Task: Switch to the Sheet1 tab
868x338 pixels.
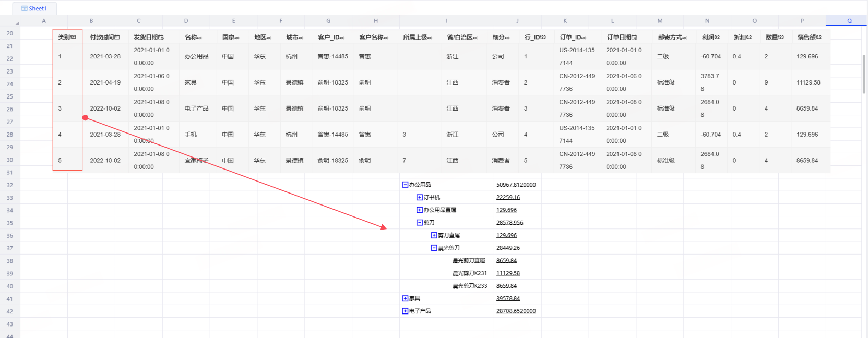Action: (38, 8)
